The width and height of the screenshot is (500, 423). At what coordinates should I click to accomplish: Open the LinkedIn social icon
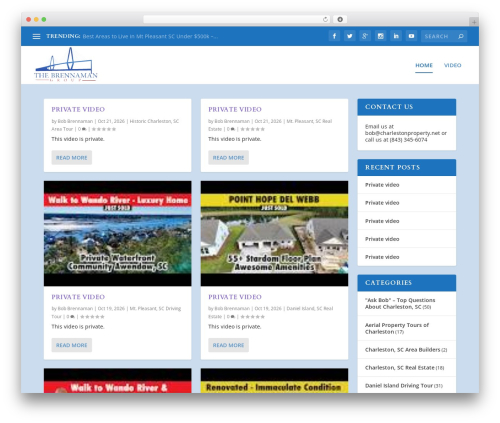[x=396, y=36]
